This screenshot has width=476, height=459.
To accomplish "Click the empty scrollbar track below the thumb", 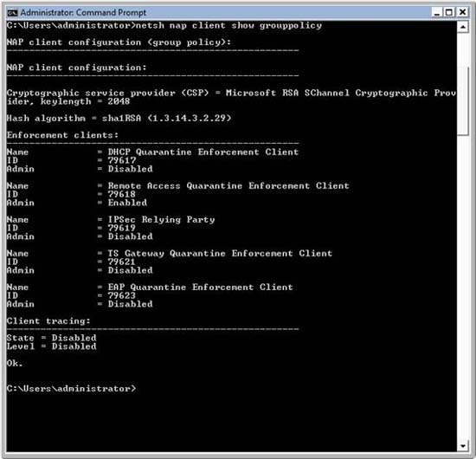I will pyautogui.click(x=462, y=287).
